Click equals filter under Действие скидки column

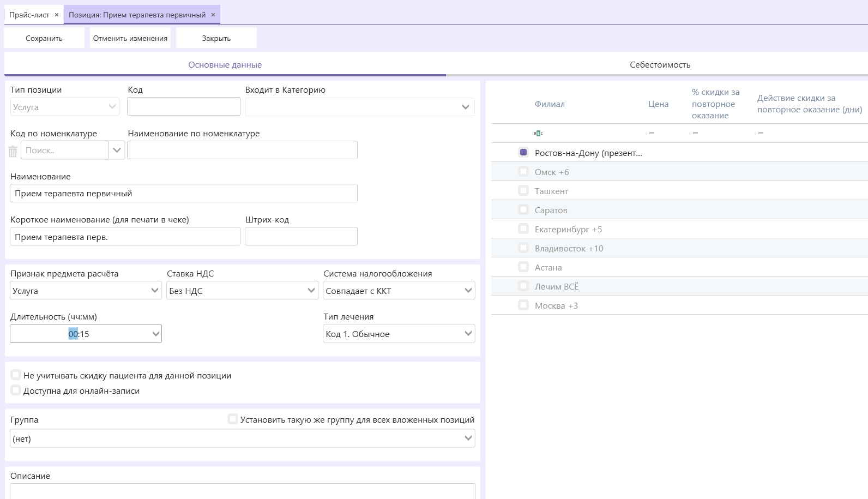tap(761, 133)
